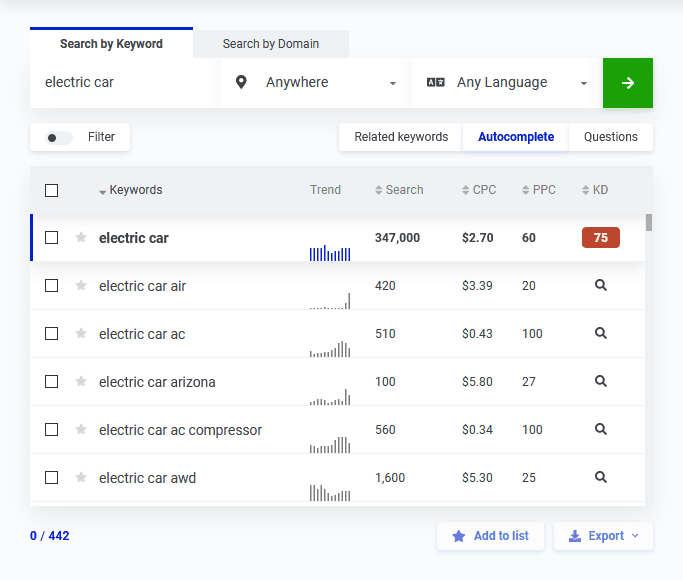The width and height of the screenshot is (683, 580).
Task: Select checkbox for 'electric car arizona'
Action: coord(51,381)
